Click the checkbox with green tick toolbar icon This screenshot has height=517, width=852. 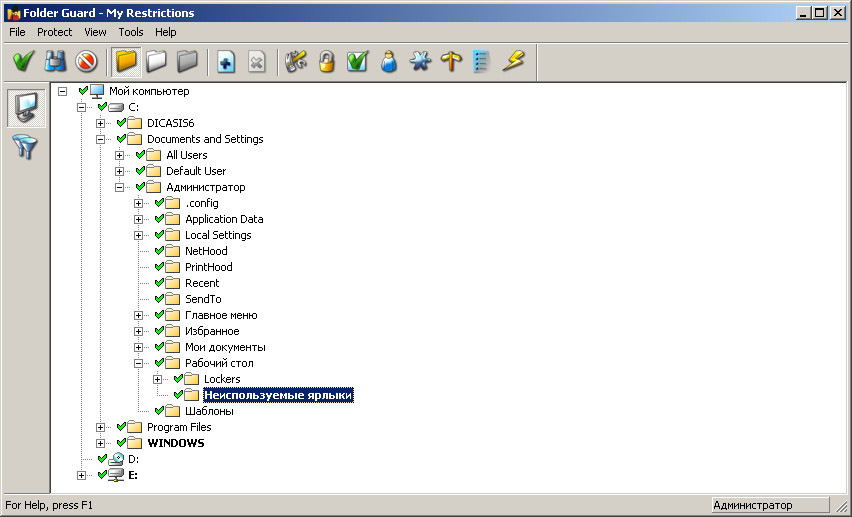[x=358, y=61]
